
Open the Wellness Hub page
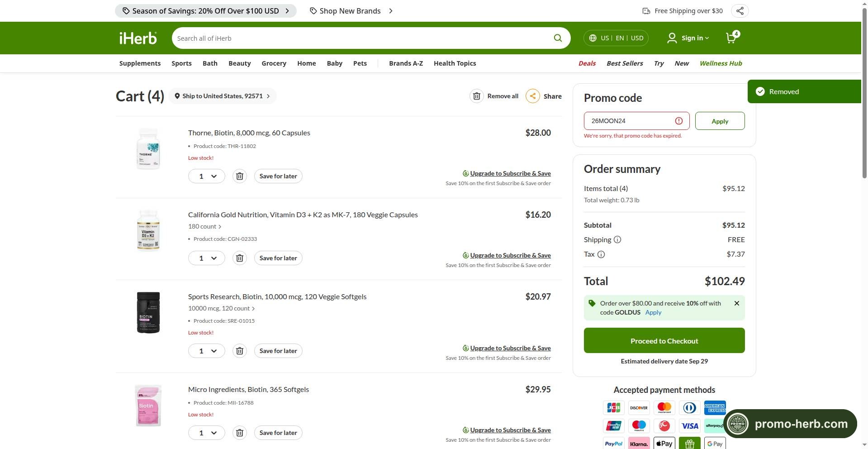pyautogui.click(x=721, y=63)
